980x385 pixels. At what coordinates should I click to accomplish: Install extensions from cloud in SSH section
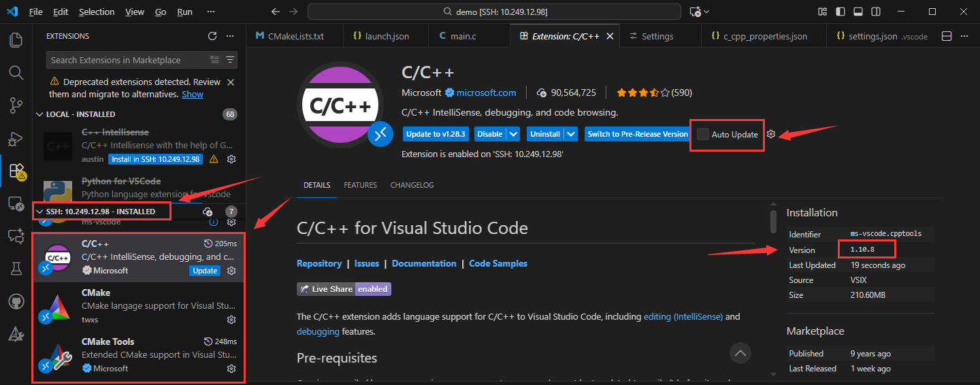click(208, 212)
